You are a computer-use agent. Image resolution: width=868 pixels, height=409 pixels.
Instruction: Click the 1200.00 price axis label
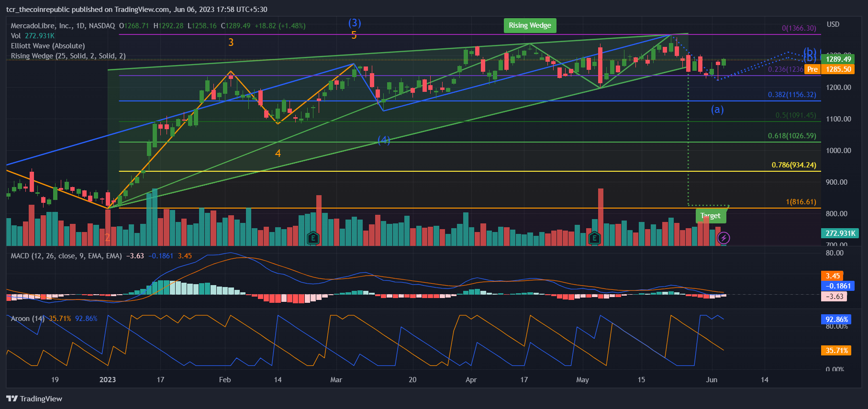point(838,88)
